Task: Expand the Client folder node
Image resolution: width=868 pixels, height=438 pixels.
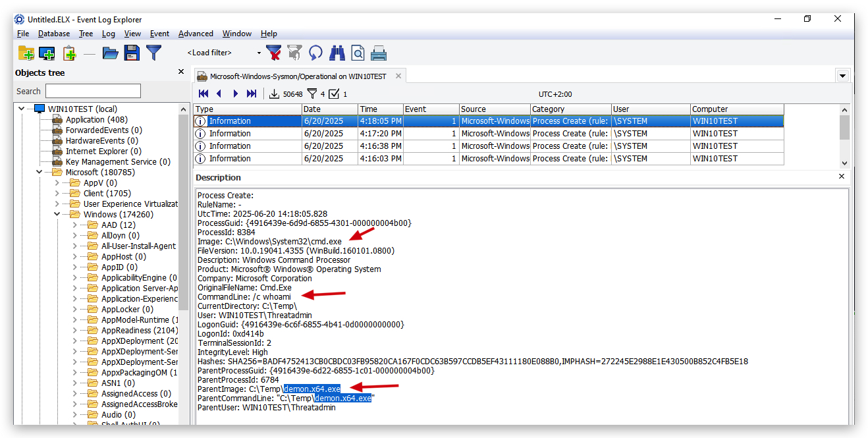Action: click(x=57, y=193)
